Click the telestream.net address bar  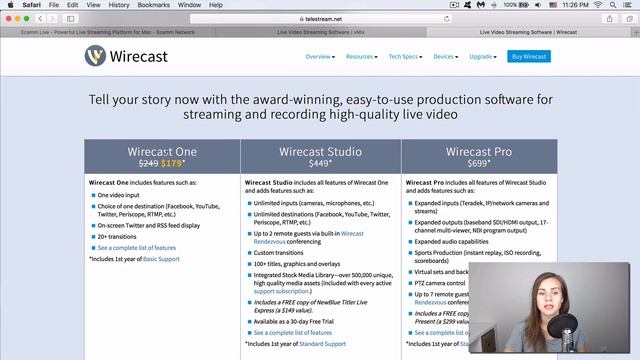321,19
